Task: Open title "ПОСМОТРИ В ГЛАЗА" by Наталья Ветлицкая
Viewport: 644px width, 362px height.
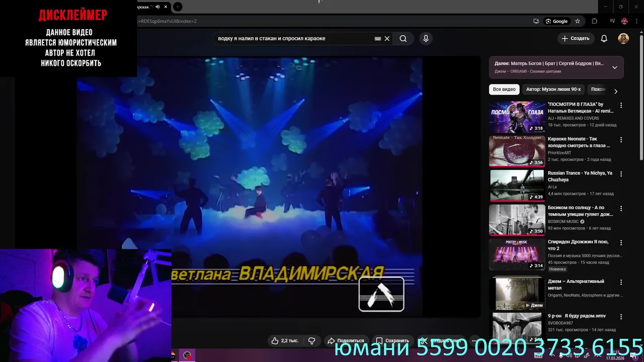Action: click(x=581, y=108)
